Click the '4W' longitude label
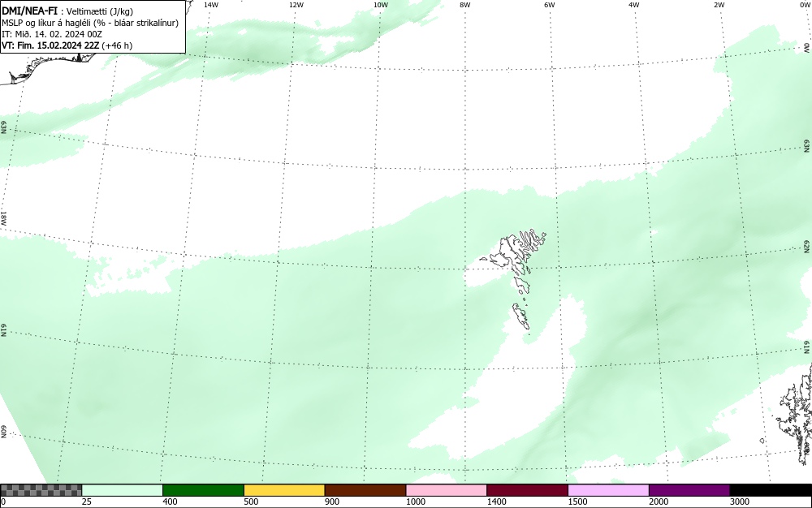 pos(634,5)
